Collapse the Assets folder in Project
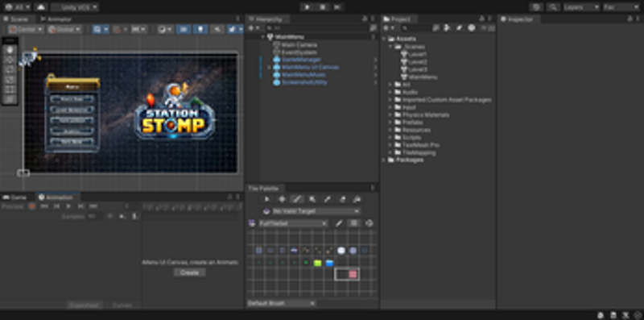Screen dimensions: 644x320 click(384, 39)
